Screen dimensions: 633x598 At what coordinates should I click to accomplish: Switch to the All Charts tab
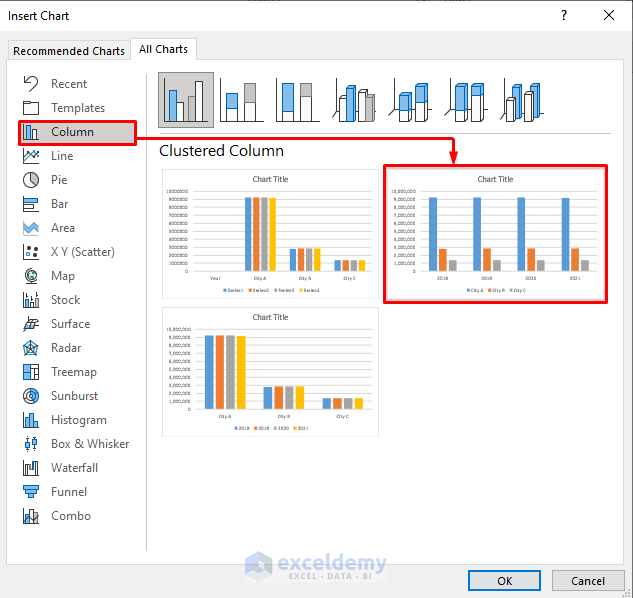click(x=163, y=49)
